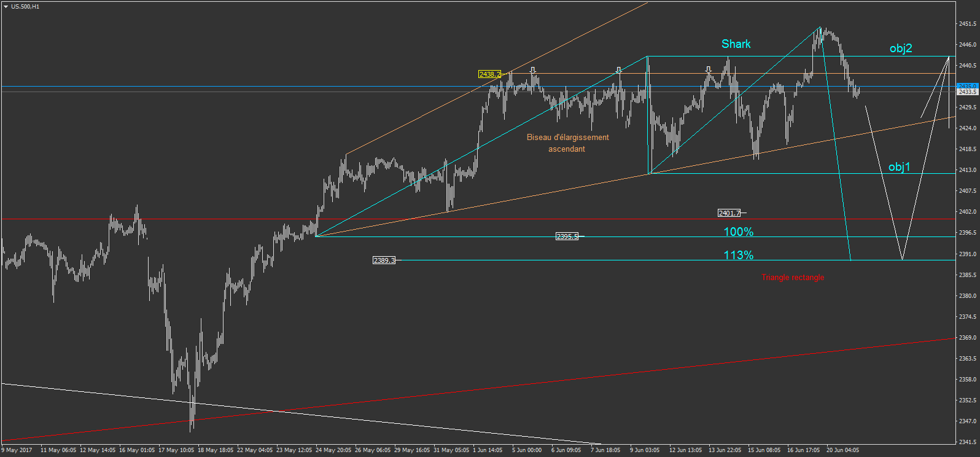Image resolution: width=980 pixels, height=457 pixels.
Task: Click the 13 Jun 22:05 time label
Action: 725,450
